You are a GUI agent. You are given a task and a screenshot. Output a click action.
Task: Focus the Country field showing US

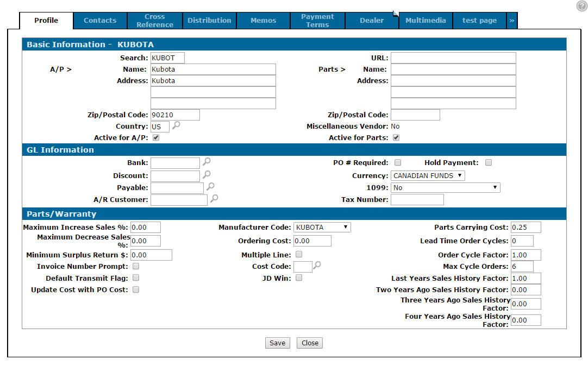click(x=160, y=127)
